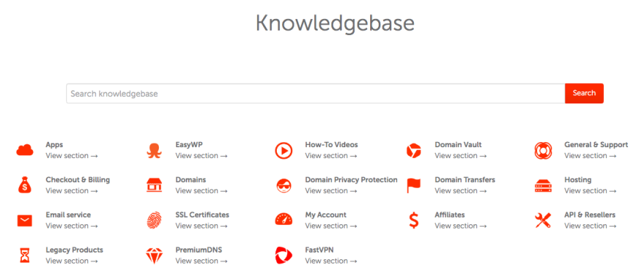Screen dimensions: 644x276
Task: Click the FastVPN logo icon
Action: (284, 255)
